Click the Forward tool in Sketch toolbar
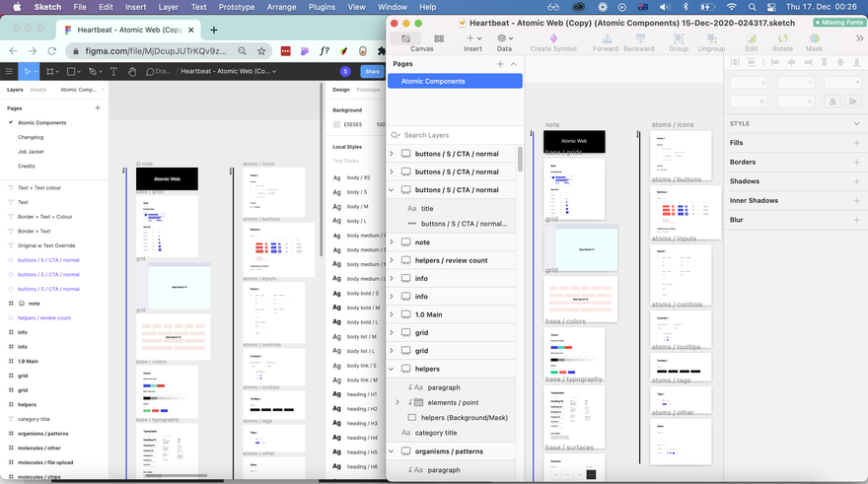The width and height of the screenshot is (868, 484). 606,42
